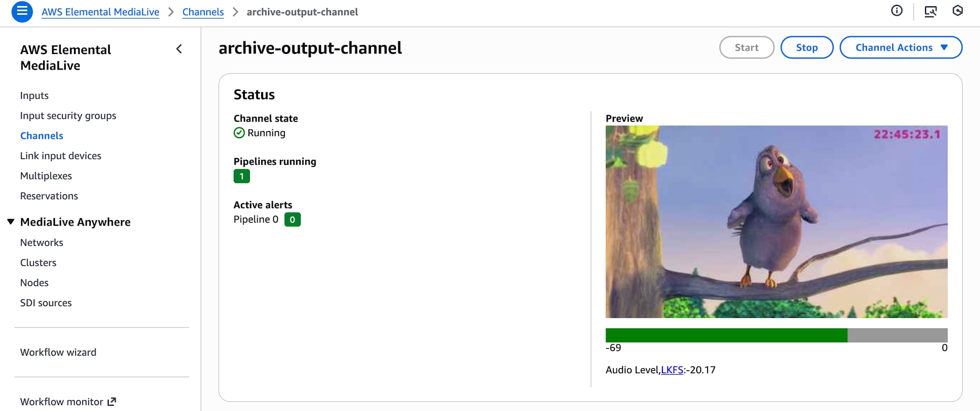Image resolution: width=980 pixels, height=411 pixels.
Task: Click the Active alerts label
Action: (263, 205)
